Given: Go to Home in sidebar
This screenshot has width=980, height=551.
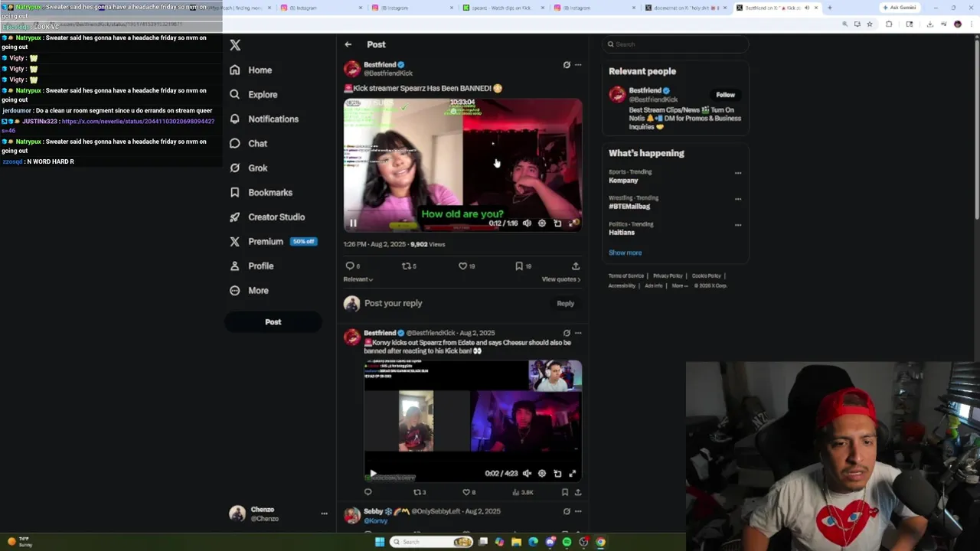Looking at the screenshot, I should (x=251, y=70).
